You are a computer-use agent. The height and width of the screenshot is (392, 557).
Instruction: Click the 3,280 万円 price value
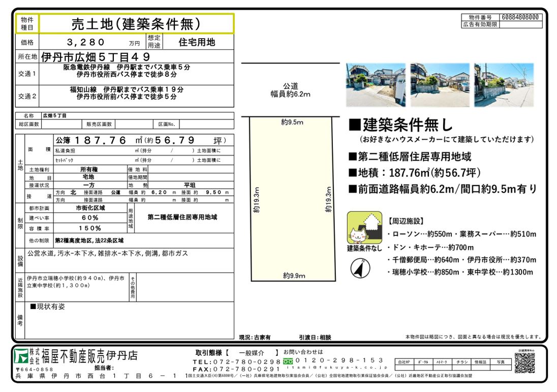[86, 42]
